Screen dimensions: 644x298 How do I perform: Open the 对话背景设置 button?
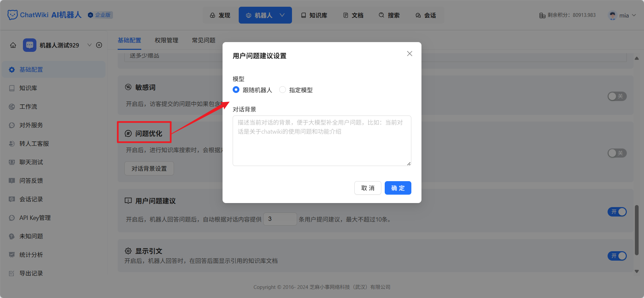click(x=149, y=168)
